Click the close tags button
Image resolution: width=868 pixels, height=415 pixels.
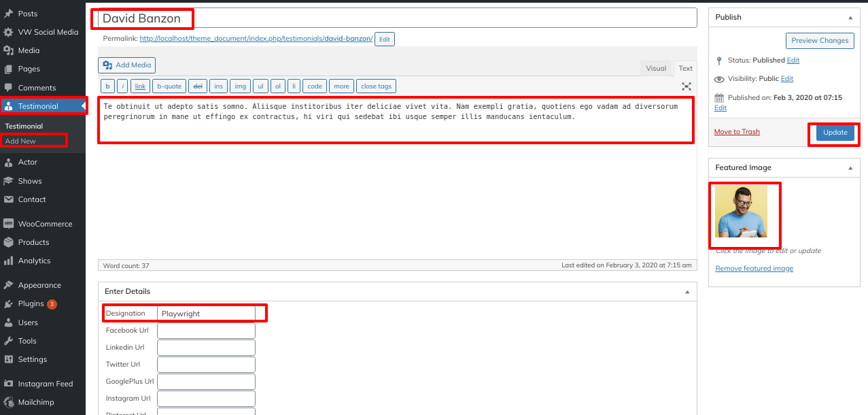coord(376,86)
